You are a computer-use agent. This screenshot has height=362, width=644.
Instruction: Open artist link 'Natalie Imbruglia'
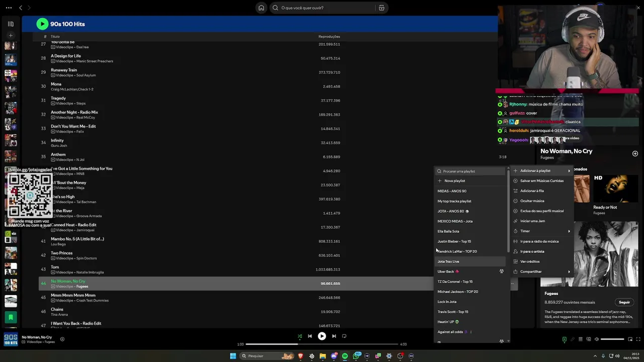[90, 273]
